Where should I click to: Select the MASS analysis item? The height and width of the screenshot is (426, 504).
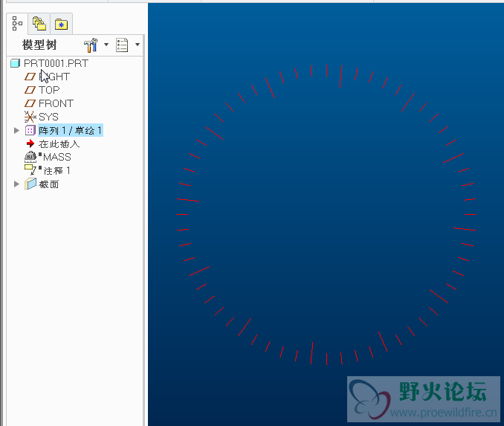tap(57, 157)
